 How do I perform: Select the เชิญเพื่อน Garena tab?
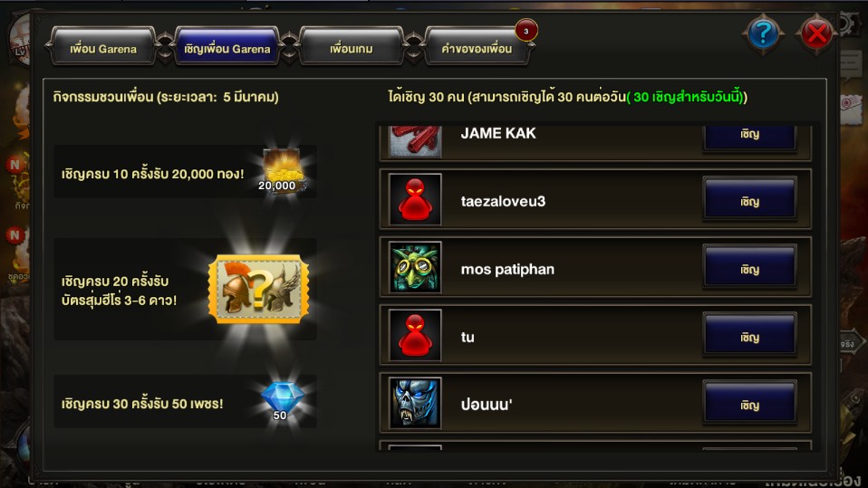coord(227,48)
